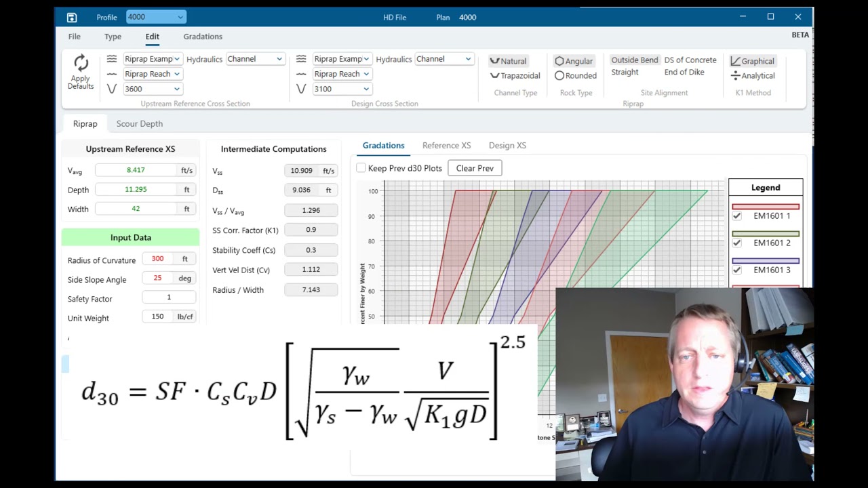Open design 3100 station dropdown
The height and width of the screenshot is (488, 868).
[x=342, y=89]
